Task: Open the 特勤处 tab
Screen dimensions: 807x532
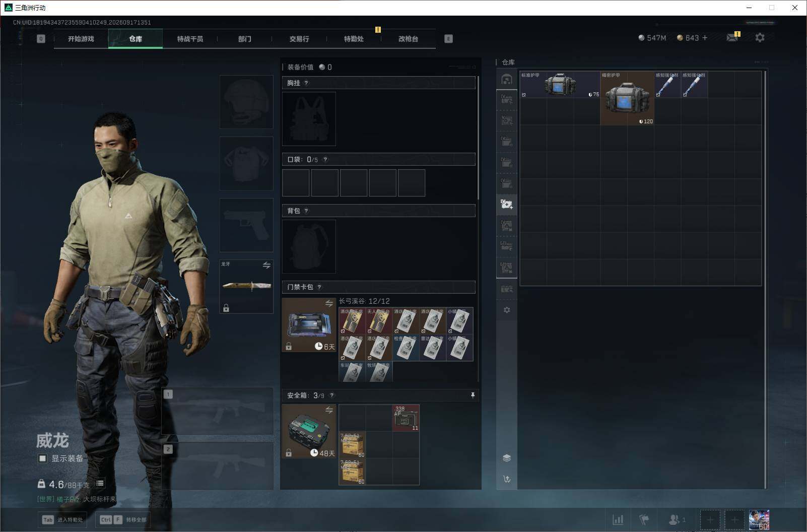Action: pyautogui.click(x=354, y=39)
